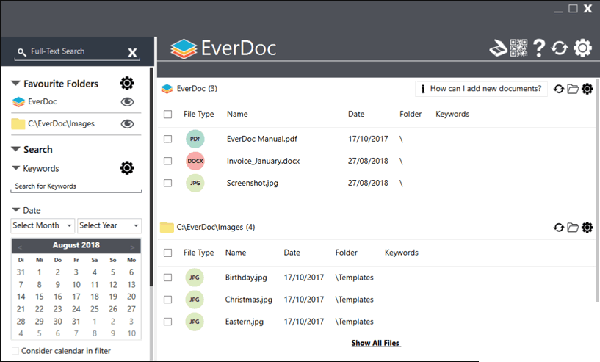Click the scanner icon in header
Screen dimensions: 600x362
tap(498, 49)
